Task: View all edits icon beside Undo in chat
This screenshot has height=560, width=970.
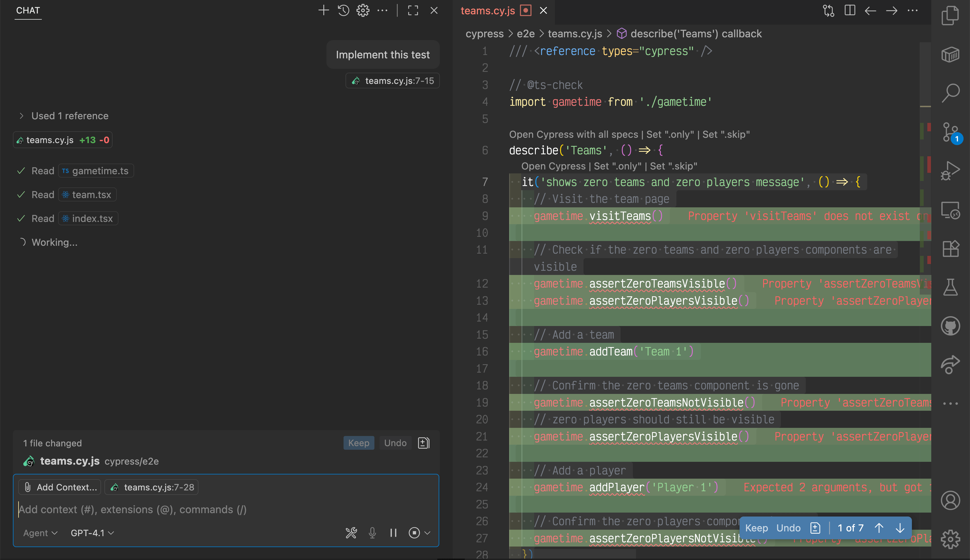Action: (x=423, y=443)
